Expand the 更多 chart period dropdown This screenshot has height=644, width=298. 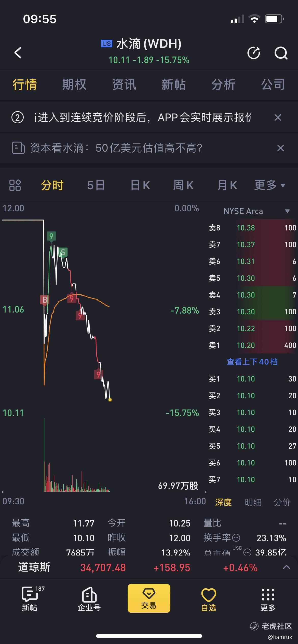[x=270, y=185]
